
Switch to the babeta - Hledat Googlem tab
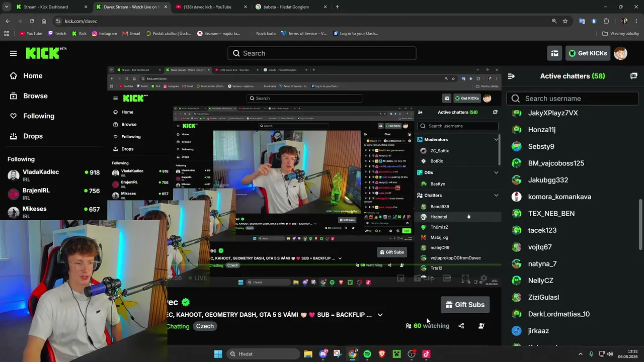pos(290,7)
